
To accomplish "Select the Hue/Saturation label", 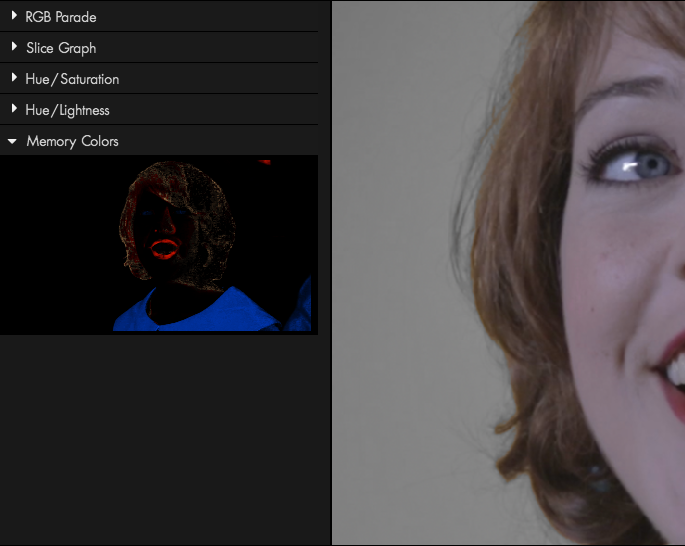I will click(x=72, y=79).
